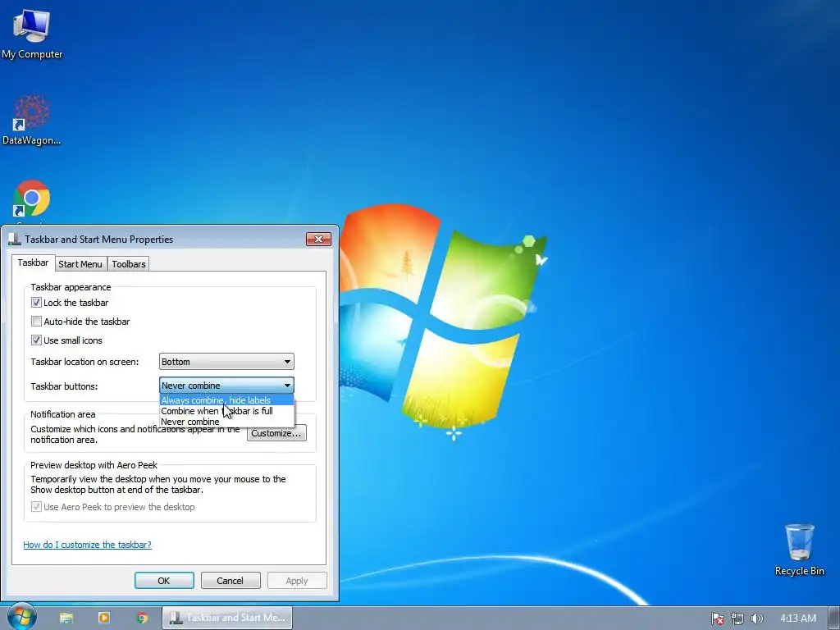Toggle the Lock the taskbar checkbox
This screenshot has height=630, width=840.
(36, 302)
